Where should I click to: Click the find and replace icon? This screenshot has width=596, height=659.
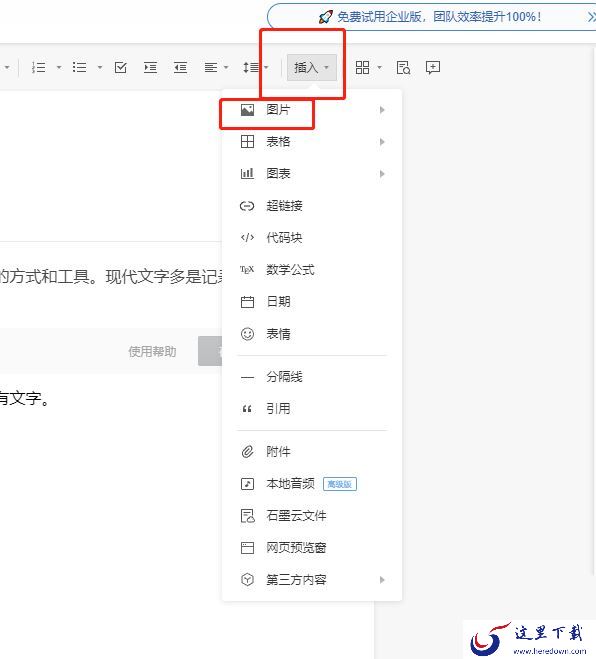[403, 67]
